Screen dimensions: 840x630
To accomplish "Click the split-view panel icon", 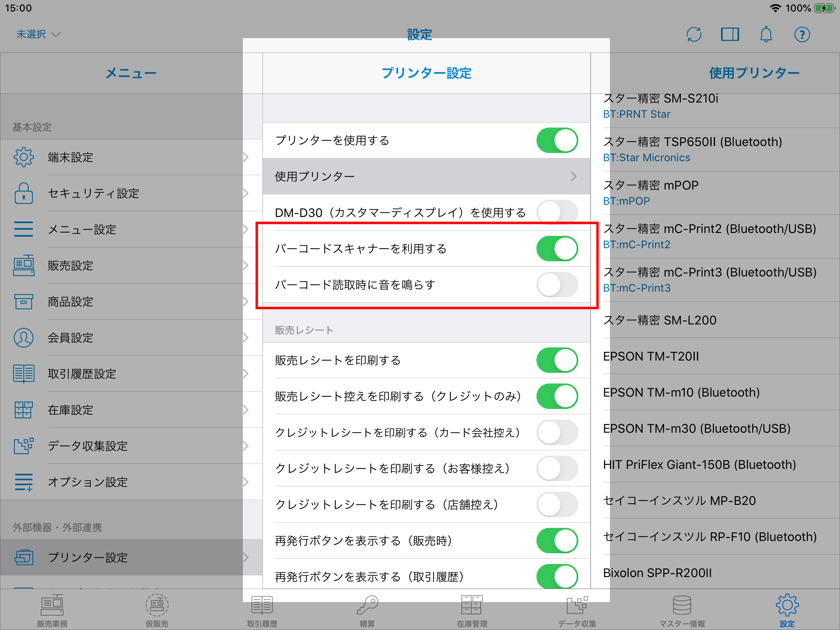I will coord(730,34).
